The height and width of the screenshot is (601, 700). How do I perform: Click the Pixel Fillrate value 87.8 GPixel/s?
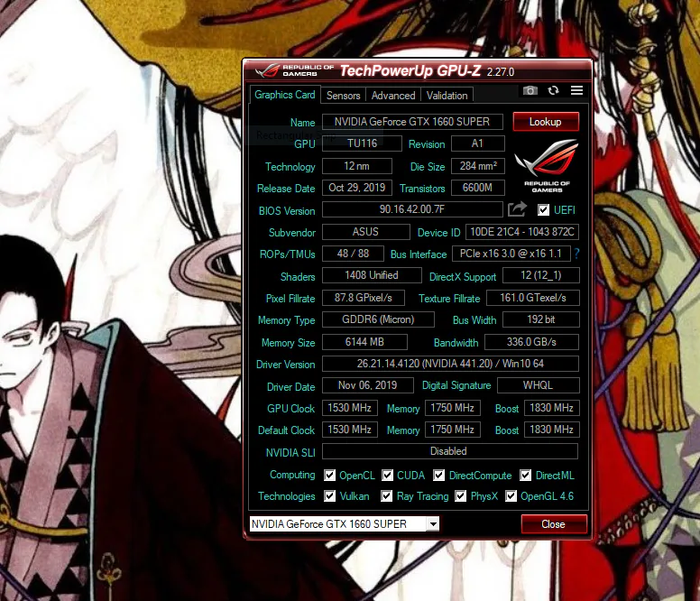tap(364, 298)
